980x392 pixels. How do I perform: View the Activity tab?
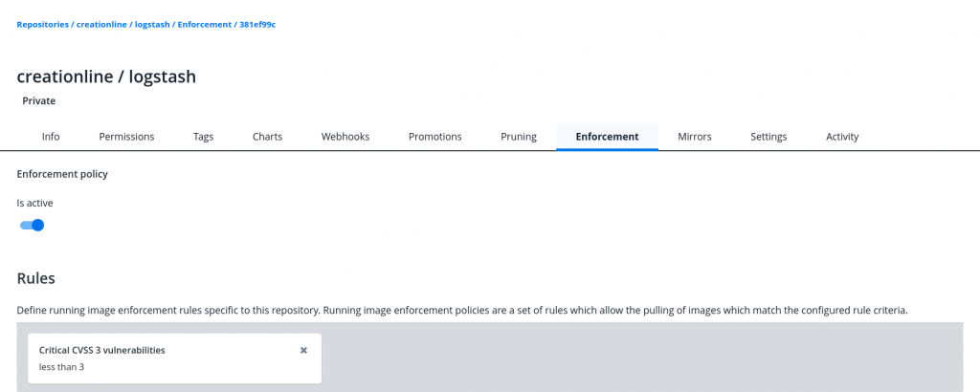coord(842,137)
